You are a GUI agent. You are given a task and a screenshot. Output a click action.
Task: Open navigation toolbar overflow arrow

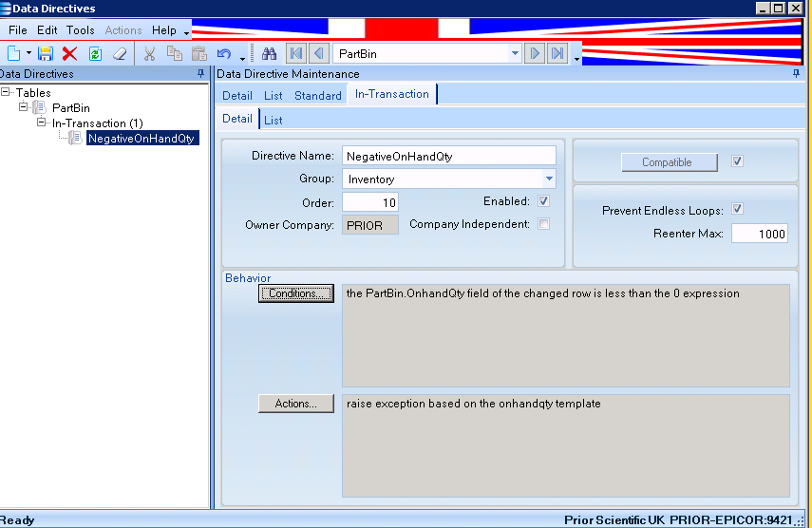[x=576, y=59]
